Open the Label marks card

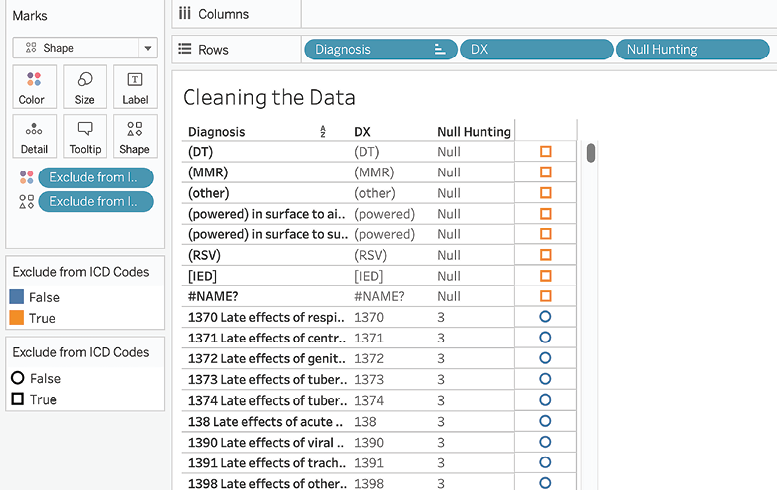[135, 87]
